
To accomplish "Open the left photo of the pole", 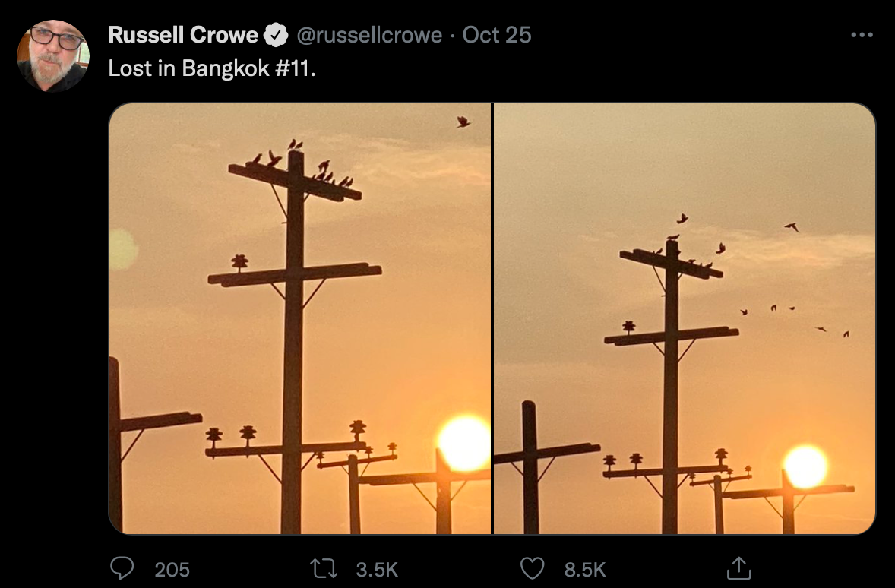I will [300, 318].
